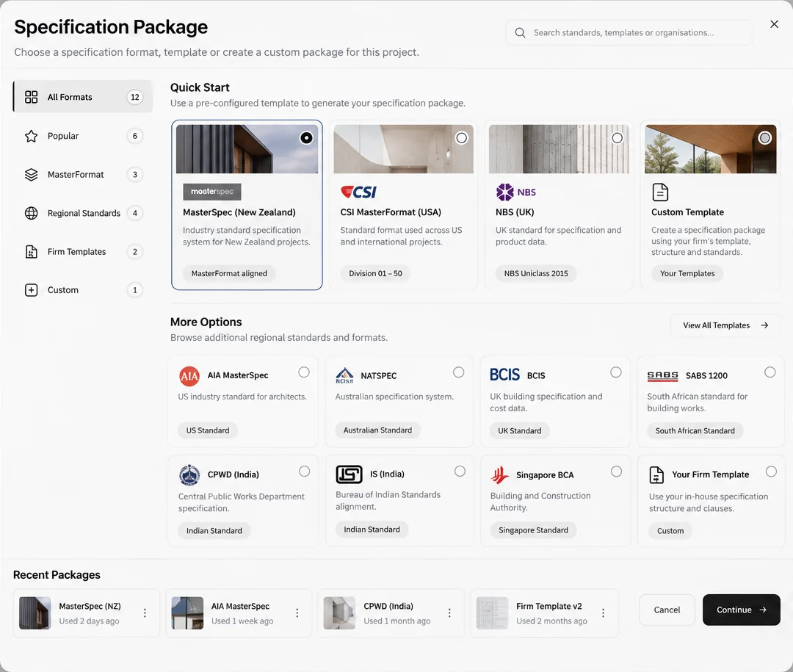Click the Regional Standards globe icon
This screenshot has height=672, width=793.
click(x=32, y=213)
